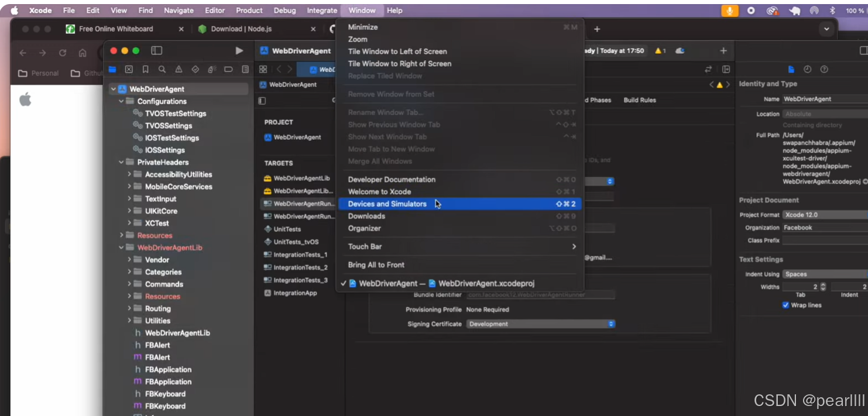868x416 pixels.
Task: Open the Debug navigator spray icon
Action: point(212,69)
